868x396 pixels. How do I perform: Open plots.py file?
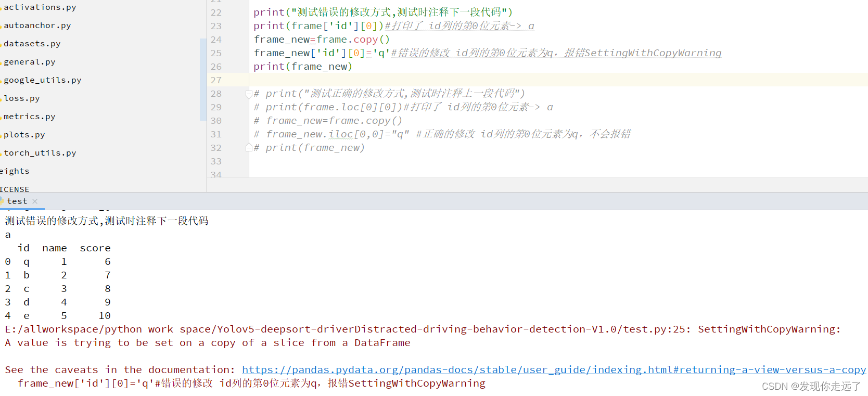tap(24, 135)
